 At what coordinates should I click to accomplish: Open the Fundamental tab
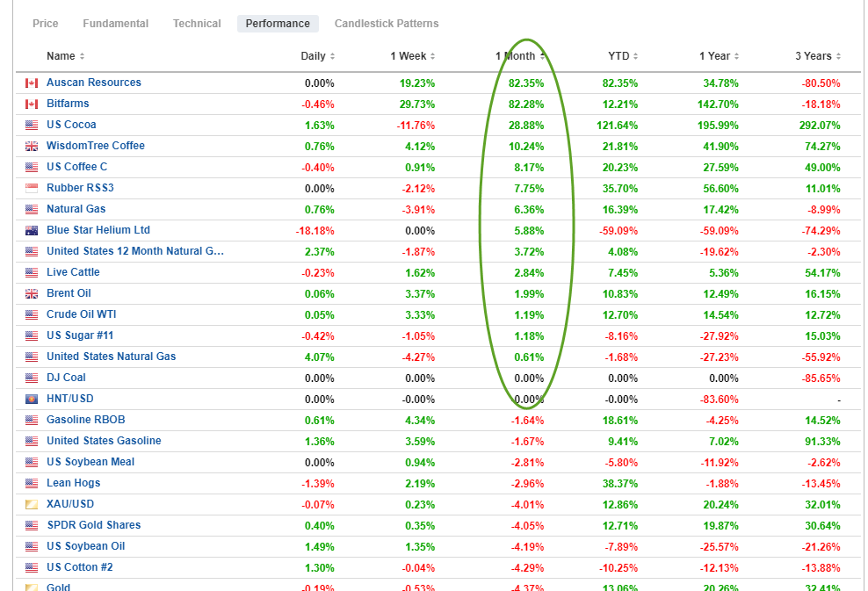116,23
